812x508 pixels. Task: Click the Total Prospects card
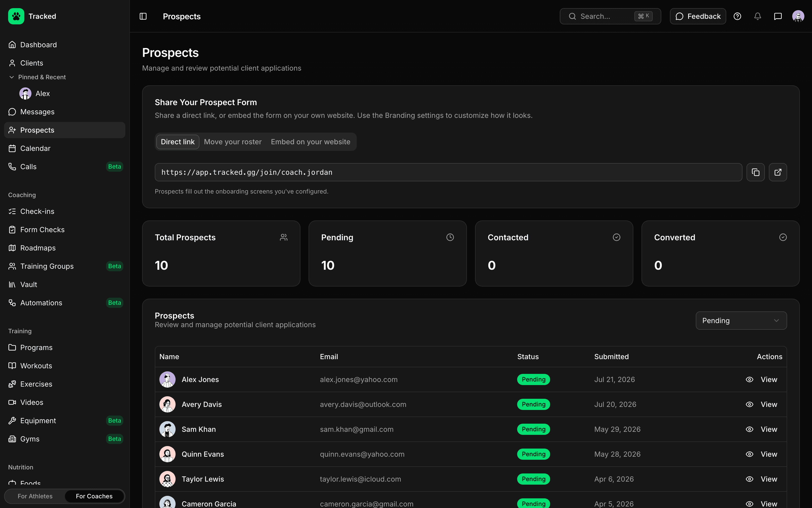[221, 254]
